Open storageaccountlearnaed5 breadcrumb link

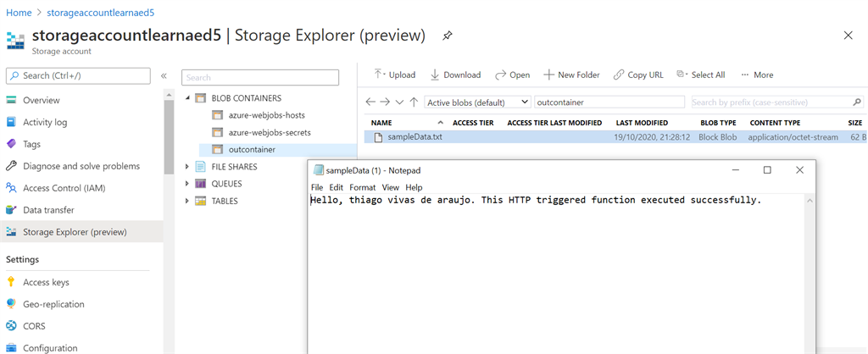tap(100, 12)
